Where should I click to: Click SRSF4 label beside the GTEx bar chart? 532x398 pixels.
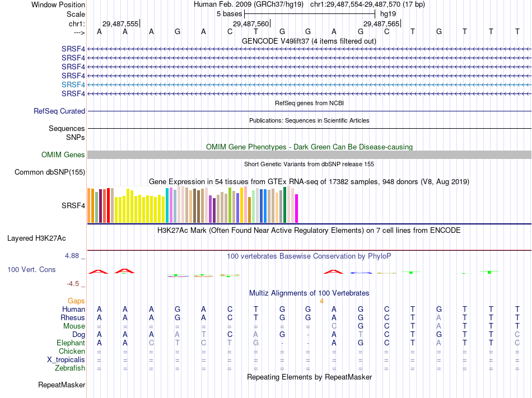(73, 205)
